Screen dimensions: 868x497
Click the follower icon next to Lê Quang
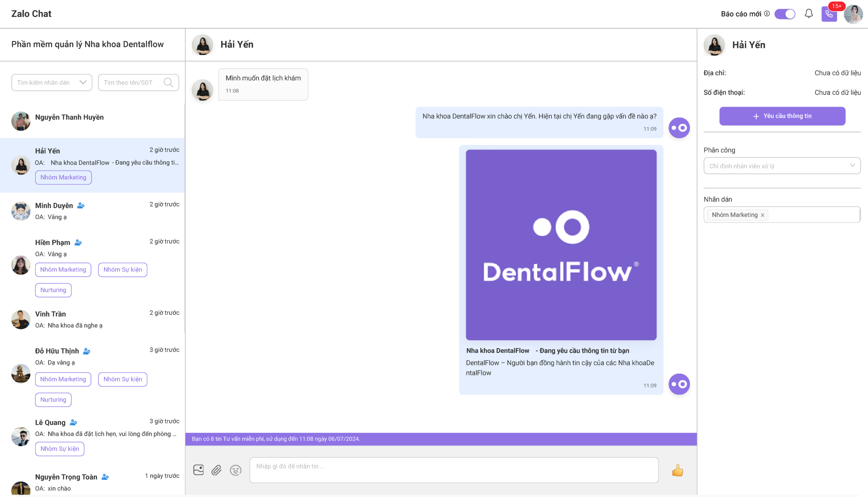coord(73,422)
